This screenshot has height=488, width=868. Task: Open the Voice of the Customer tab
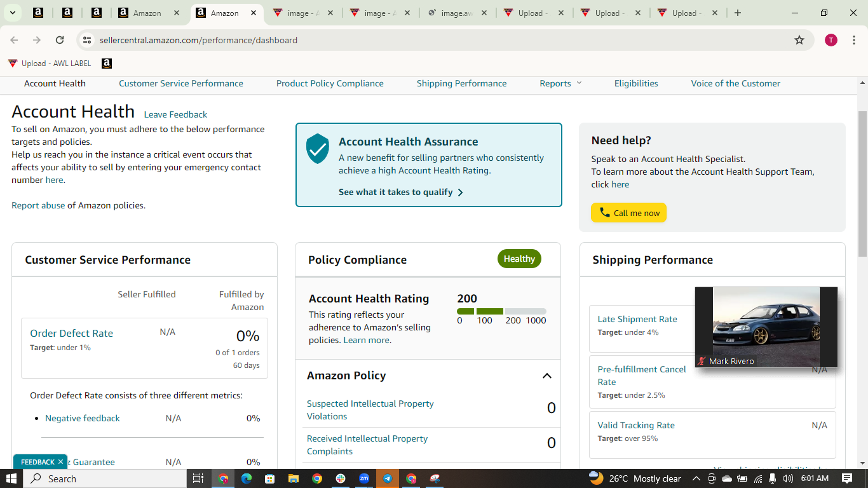click(x=736, y=83)
